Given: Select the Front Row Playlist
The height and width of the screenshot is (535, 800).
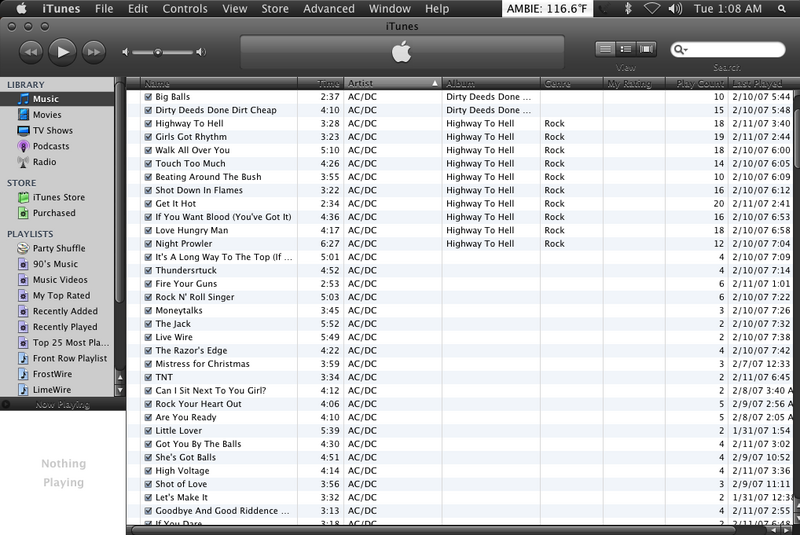Looking at the screenshot, I should [x=57, y=359].
